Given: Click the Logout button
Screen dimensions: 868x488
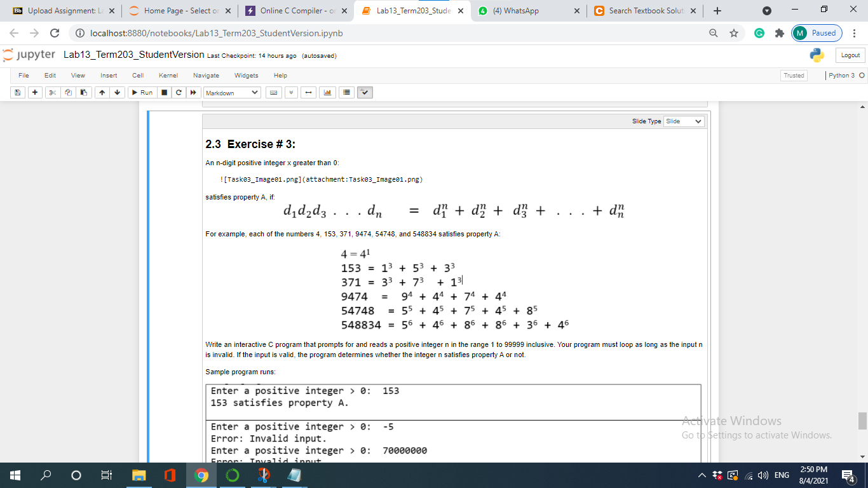Looking at the screenshot, I should pyautogui.click(x=850, y=55).
